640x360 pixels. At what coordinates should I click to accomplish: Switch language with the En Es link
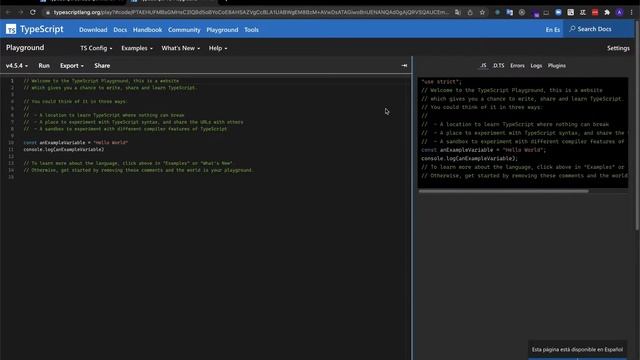point(553,30)
